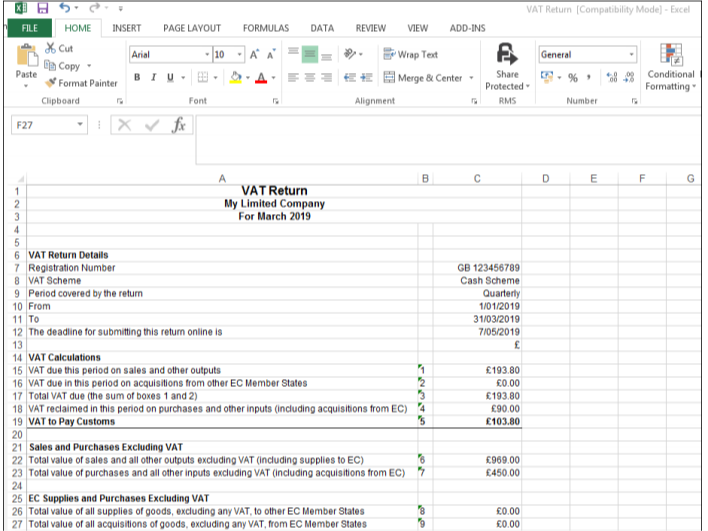Increase font size with larger A icon

pos(254,55)
